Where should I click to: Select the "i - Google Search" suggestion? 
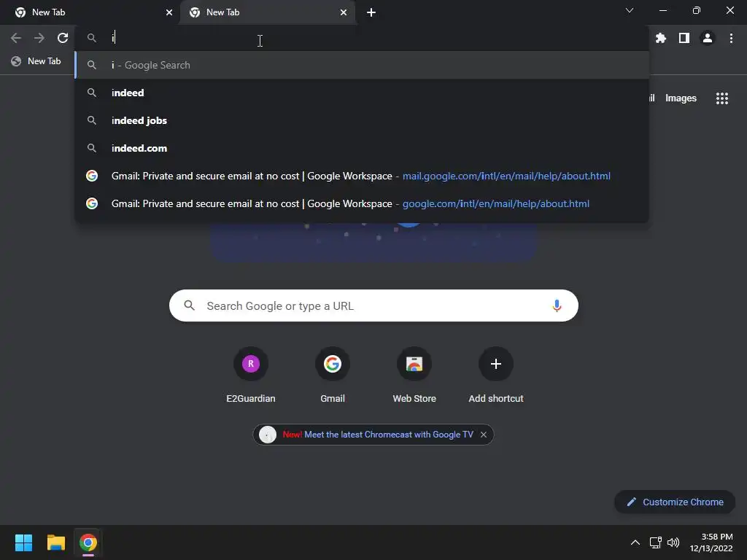[x=362, y=65]
